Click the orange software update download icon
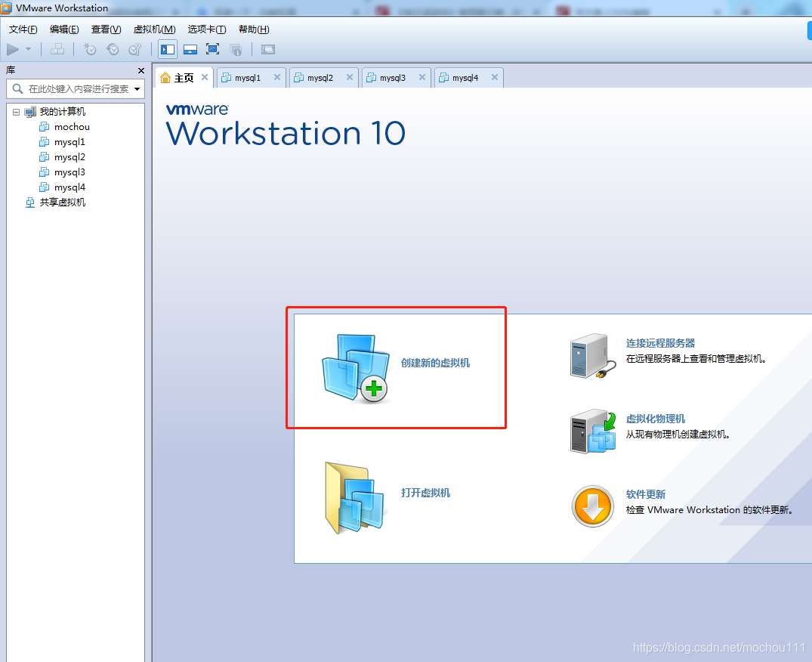The width and height of the screenshot is (812, 662). pos(593,506)
